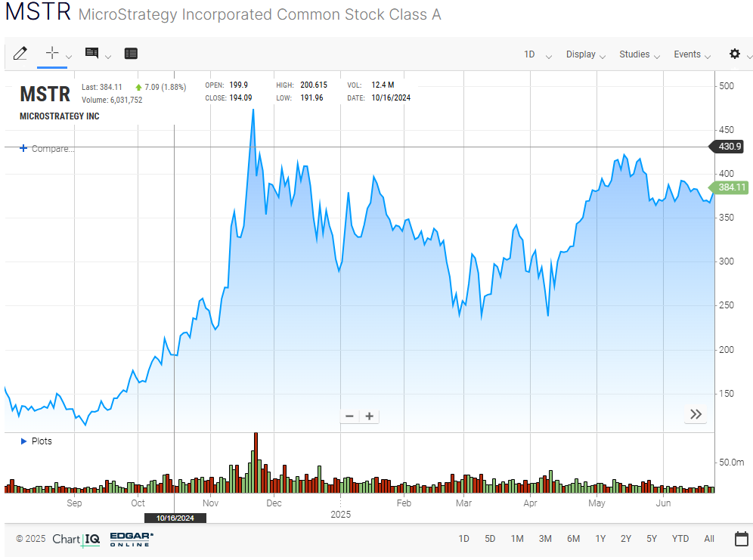This screenshot has height=560, width=753.
Task: Activate the crosshair cursor tool
Action: (x=52, y=53)
